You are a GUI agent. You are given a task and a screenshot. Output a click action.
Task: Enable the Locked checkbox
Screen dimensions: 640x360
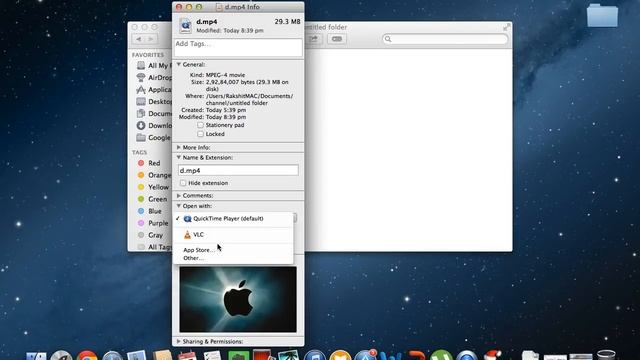pos(200,134)
